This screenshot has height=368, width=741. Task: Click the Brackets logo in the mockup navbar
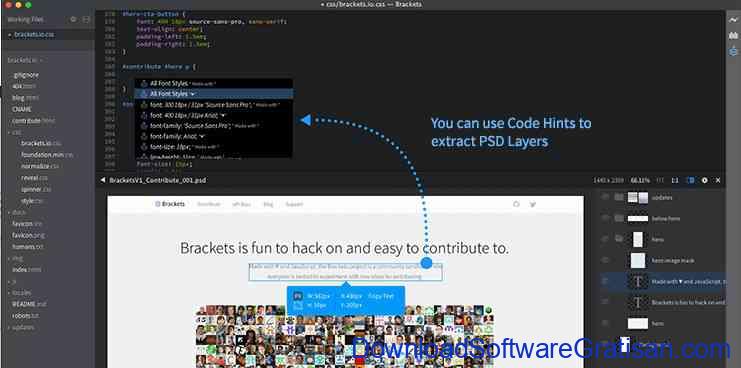coord(170,204)
